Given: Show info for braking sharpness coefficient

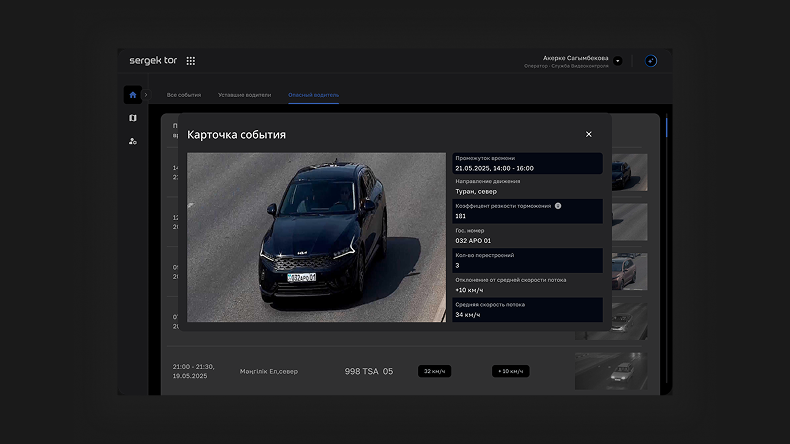Looking at the screenshot, I should 558,206.
